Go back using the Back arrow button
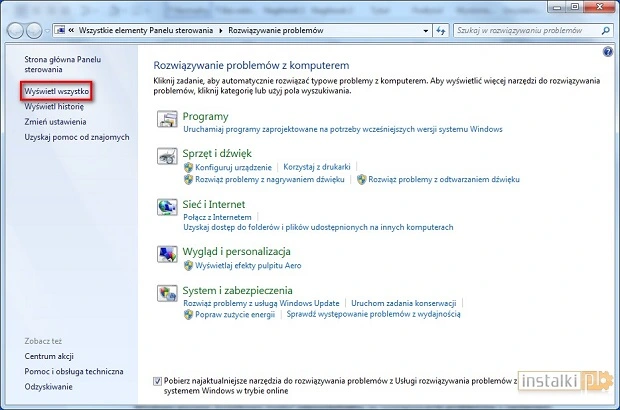Viewport: 620px width, 410px height. (x=16, y=31)
